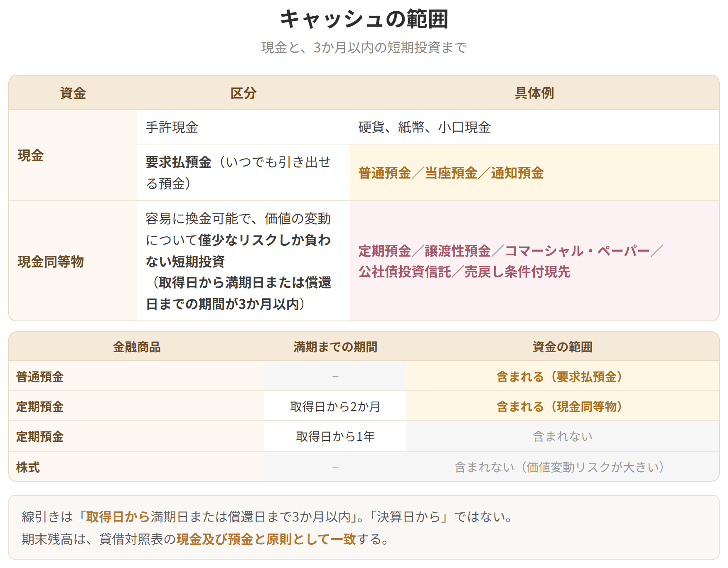Image resolution: width=728 pixels, height=568 pixels.
Task: Click the 要求払預金 category cell
Action: (243, 172)
